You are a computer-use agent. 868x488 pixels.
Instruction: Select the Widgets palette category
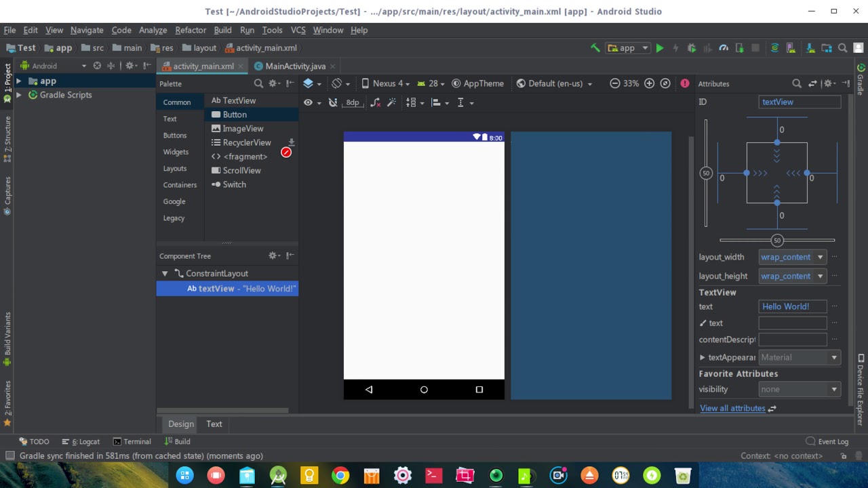(x=176, y=152)
